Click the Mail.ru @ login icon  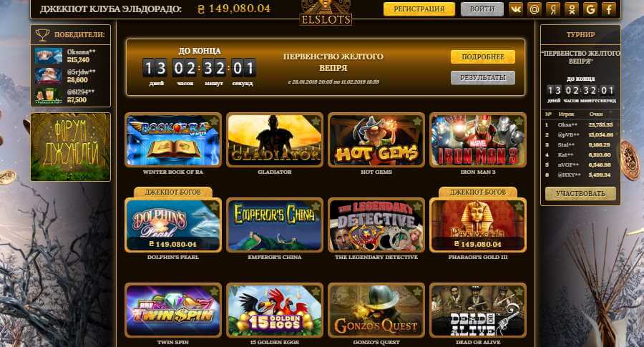pyautogui.click(x=535, y=9)
